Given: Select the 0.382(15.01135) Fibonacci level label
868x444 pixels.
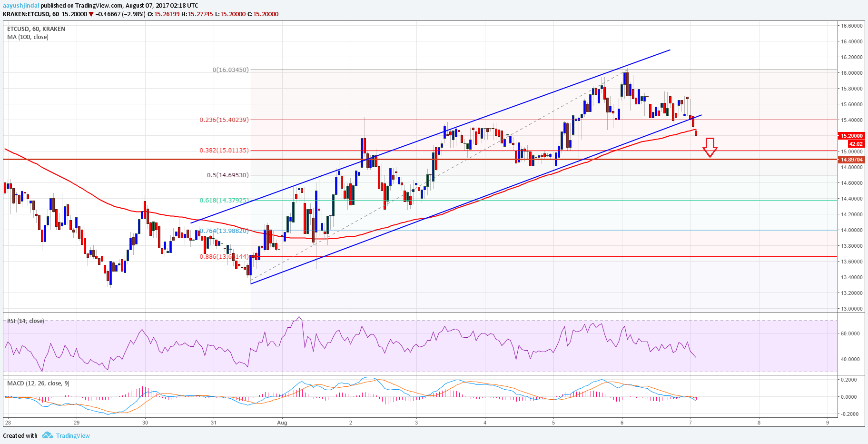Looking at the screenshot, I should click(x=224, y=150).
